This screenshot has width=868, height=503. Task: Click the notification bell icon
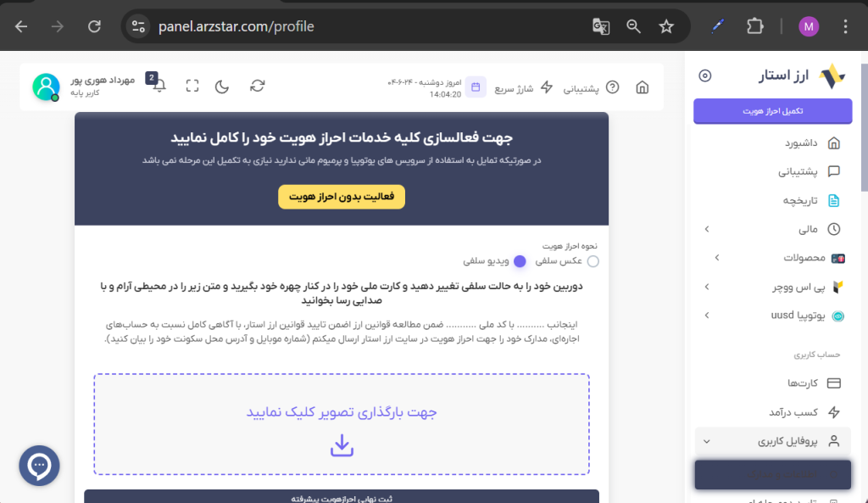pyautogui.click(x=159, y=86)
